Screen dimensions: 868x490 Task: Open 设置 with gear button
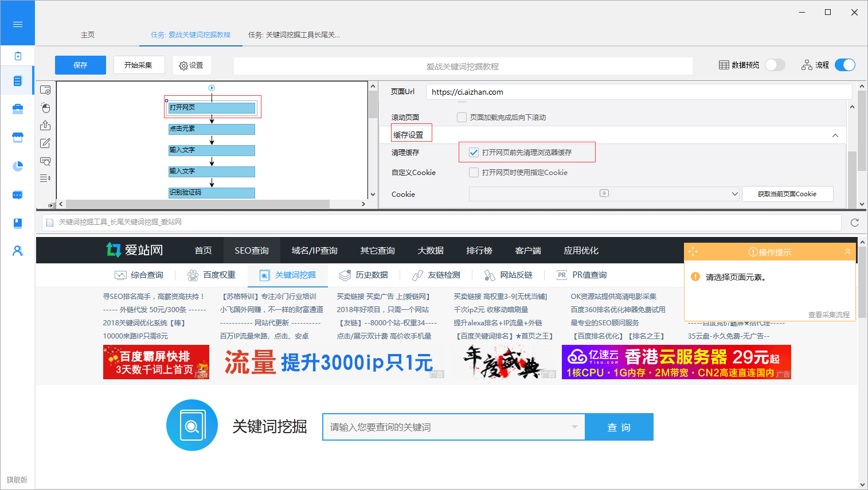tap(191, 65)
